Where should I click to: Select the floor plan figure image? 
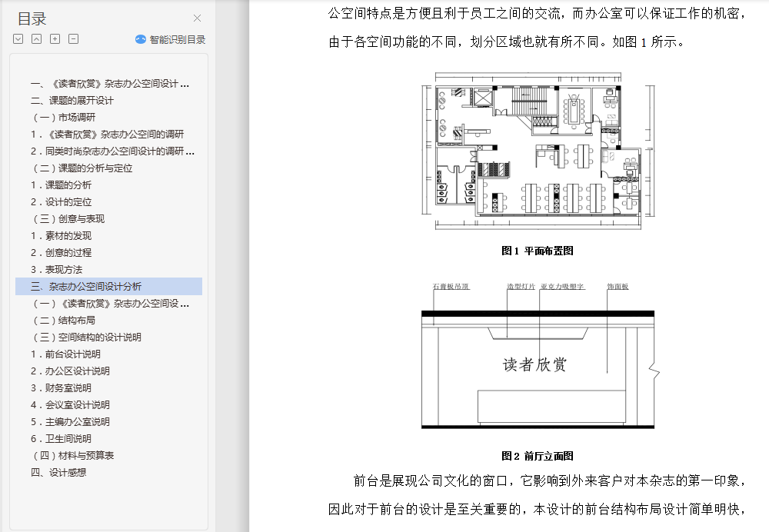[538, 151]
